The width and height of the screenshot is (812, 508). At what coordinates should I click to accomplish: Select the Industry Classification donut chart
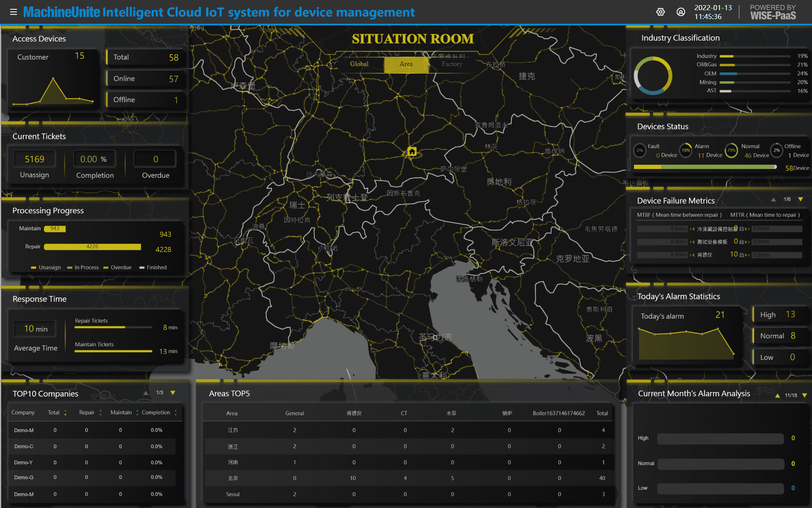(653, 75)
